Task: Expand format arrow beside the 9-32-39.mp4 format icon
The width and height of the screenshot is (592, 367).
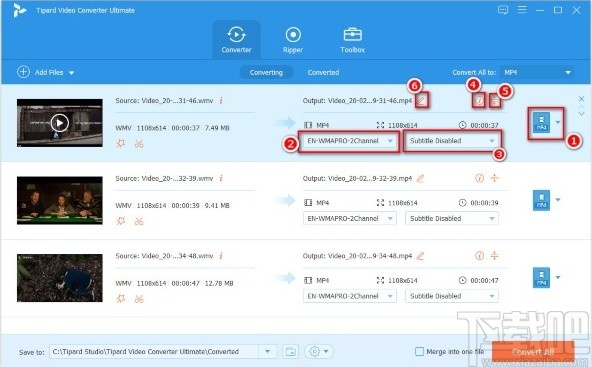Action: (x=558, y=199)
